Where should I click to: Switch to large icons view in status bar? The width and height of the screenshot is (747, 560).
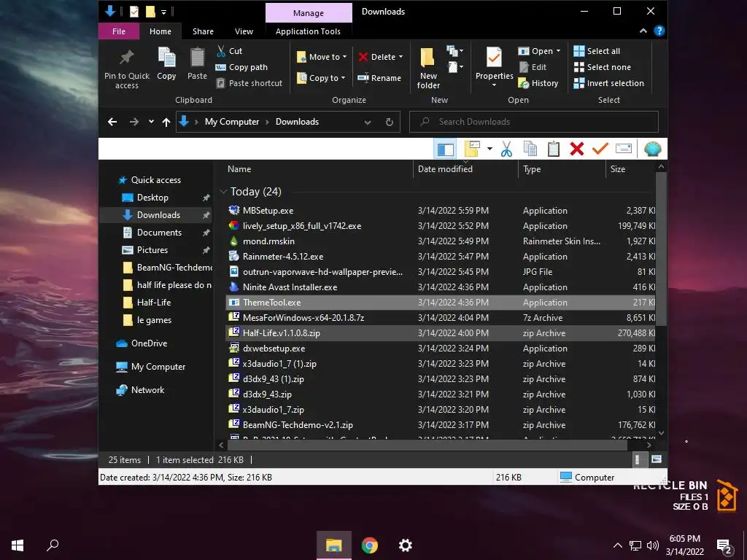point(657,459)
